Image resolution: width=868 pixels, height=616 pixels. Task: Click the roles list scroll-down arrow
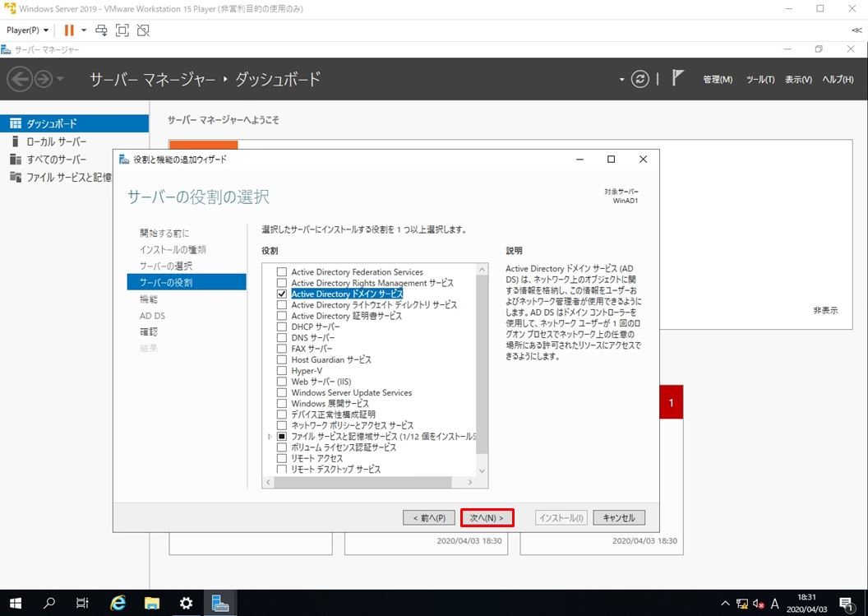pyautogui.click(x=482, y=471)
